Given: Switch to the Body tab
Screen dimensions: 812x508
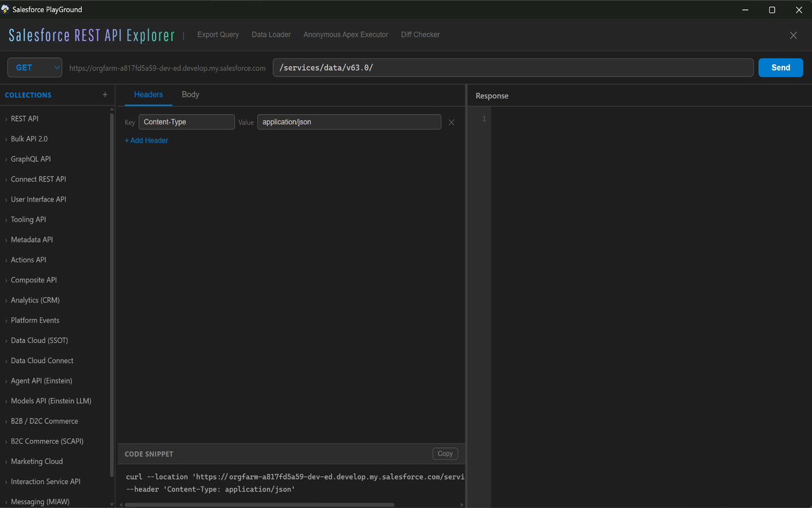Looking at the screenshot, I should point(190,95).
